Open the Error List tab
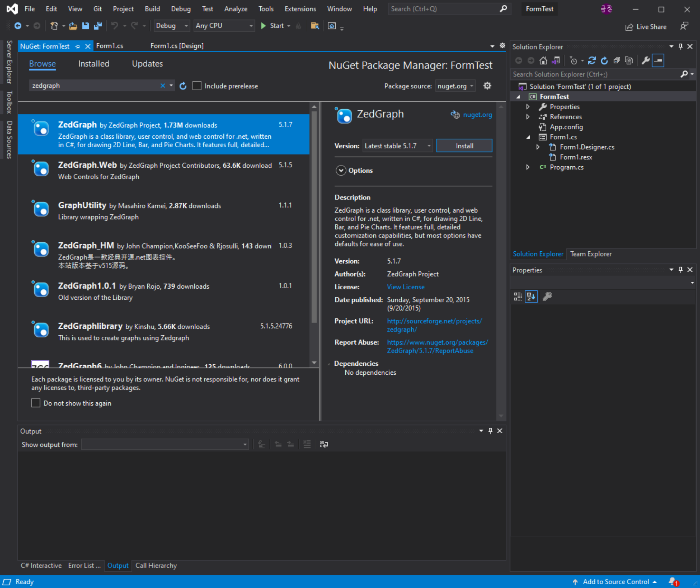700x588 pixels. coord(84,566)
